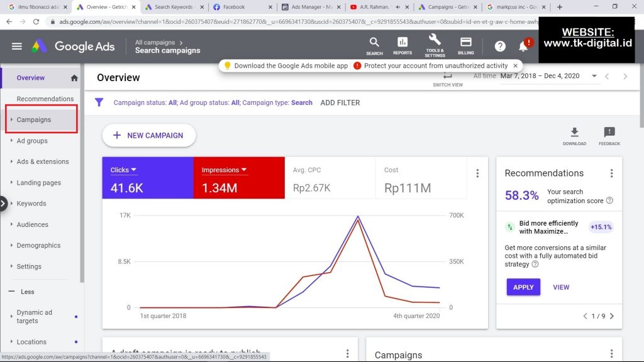Click APPLY on the recommendation card
Viewport: 644px width, 362px height.
coord(523,287)
